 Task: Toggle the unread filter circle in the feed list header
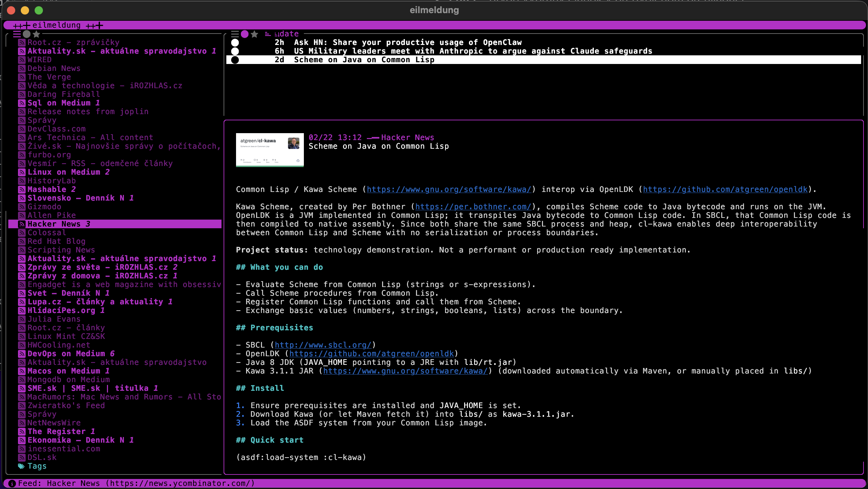(x=27, y=34)
